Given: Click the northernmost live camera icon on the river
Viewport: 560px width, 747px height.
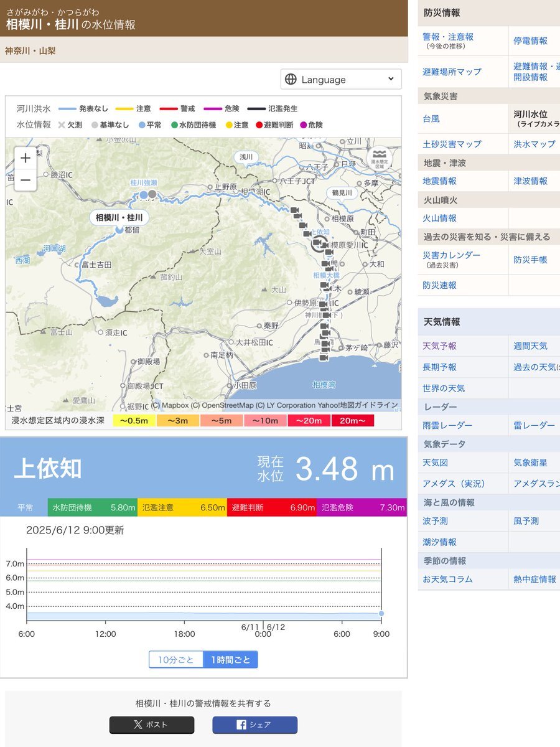Looking at the screenshot, I should (294, 210).
